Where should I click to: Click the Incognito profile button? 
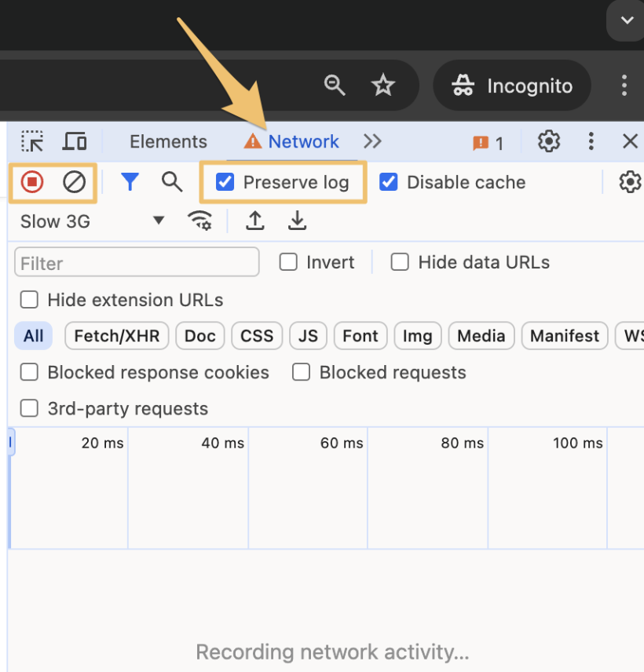tap(512, 86)
